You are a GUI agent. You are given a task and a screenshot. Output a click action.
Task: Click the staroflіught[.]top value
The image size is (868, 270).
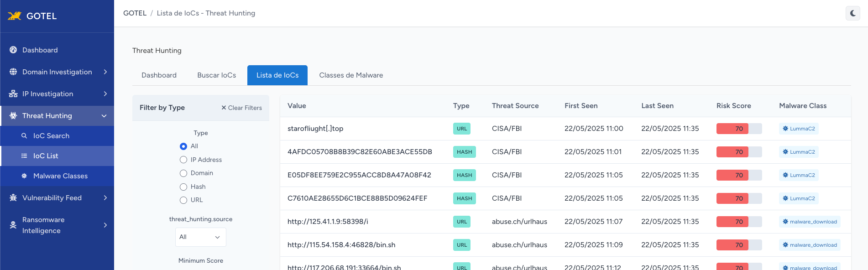315,129
